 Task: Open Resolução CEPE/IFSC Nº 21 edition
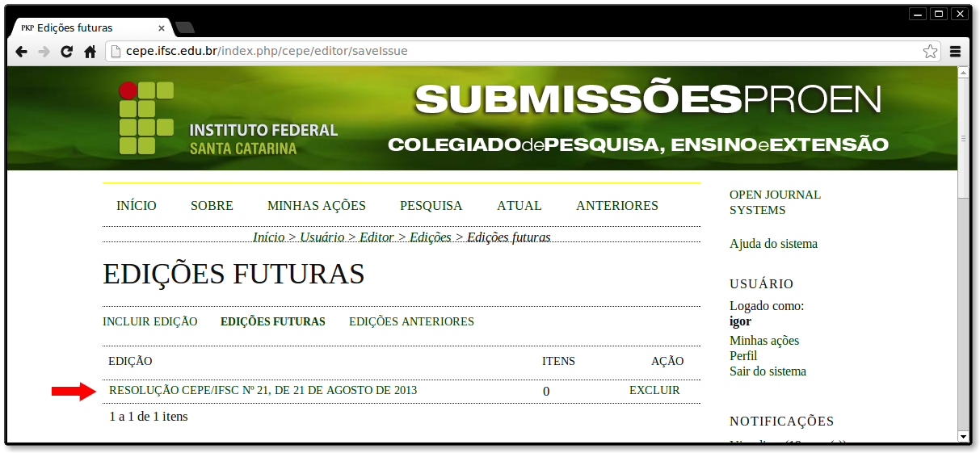[x=263, y=391]
